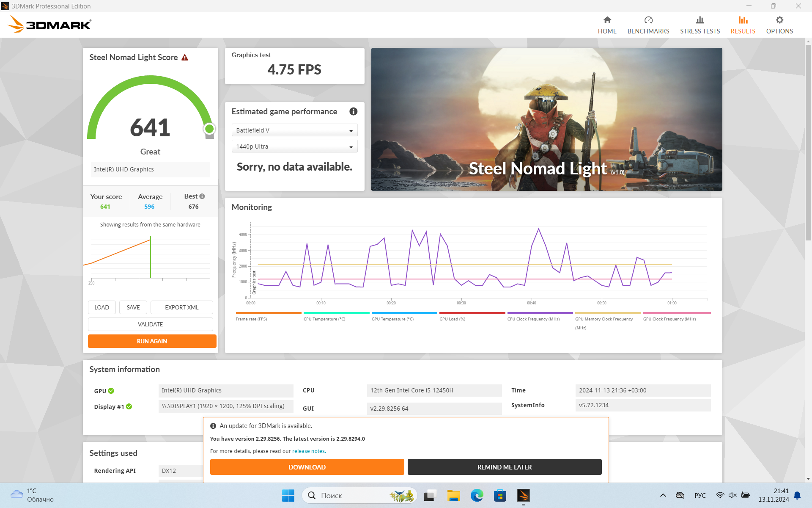The height and width of the screenshot is (508, 812).
Task: Expand the 1440p Ultra resolution dropdown
Action: click(x=294, y=146)
